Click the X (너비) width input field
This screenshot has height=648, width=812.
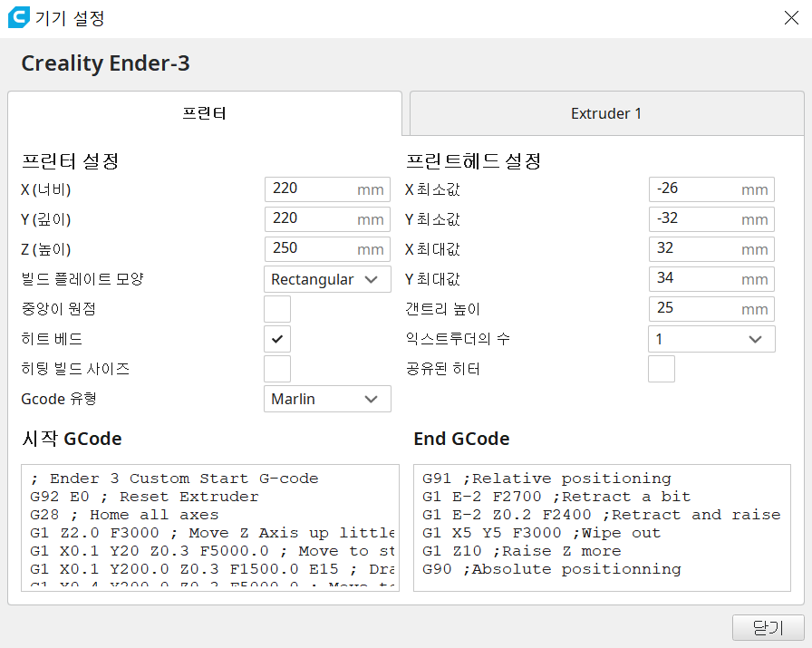(327, 189)
